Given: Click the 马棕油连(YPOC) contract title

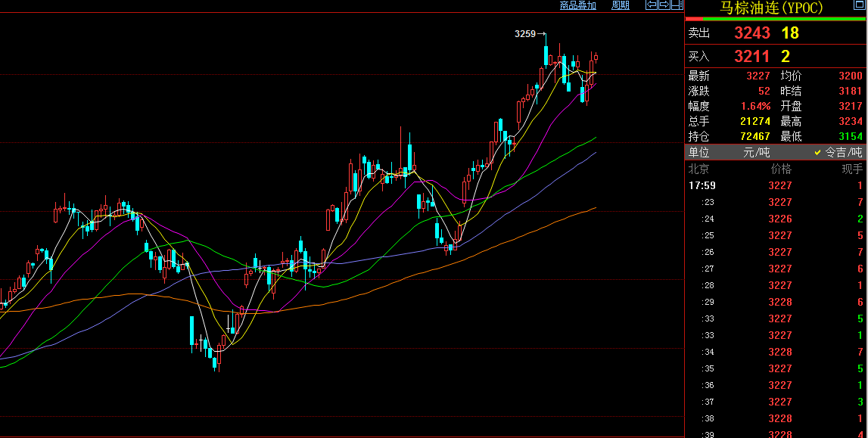Looking at the screenshot, I should click(x=771, y=8).
